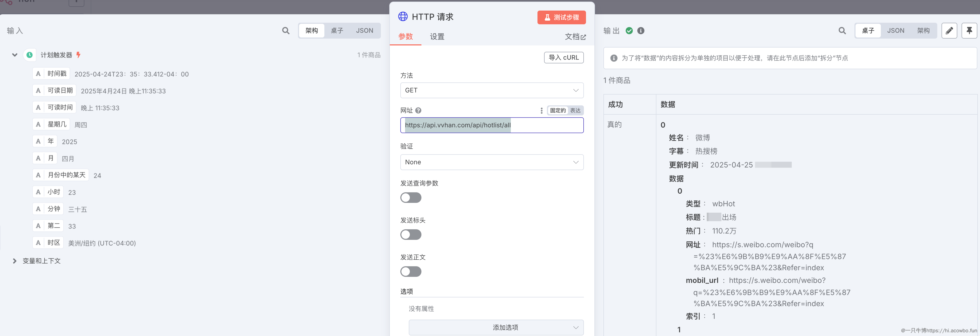This screenshot has width=980, height=336.
Task: Open the URL field three-dot options
Action: coord(541,110)
